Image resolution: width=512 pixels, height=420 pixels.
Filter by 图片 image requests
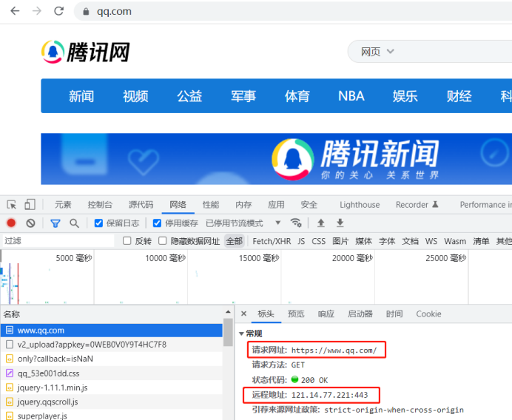[x=340, y=241]
